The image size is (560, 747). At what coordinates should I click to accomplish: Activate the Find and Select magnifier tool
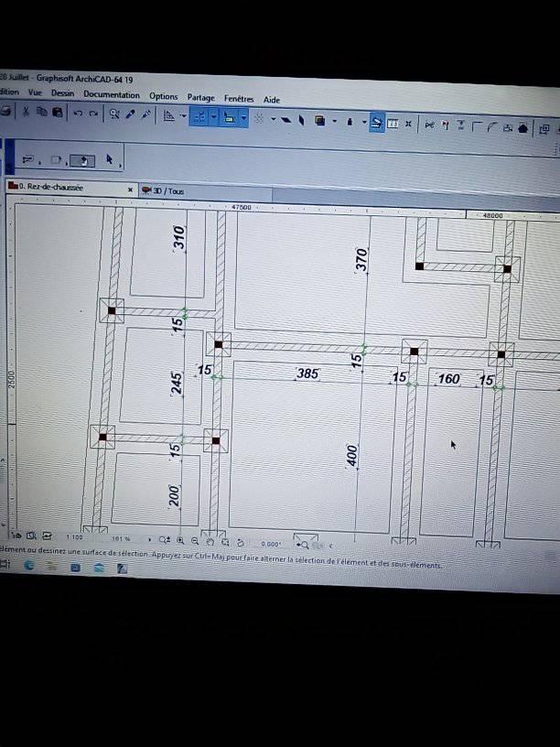pyautogui.click(x=114, y=114)
